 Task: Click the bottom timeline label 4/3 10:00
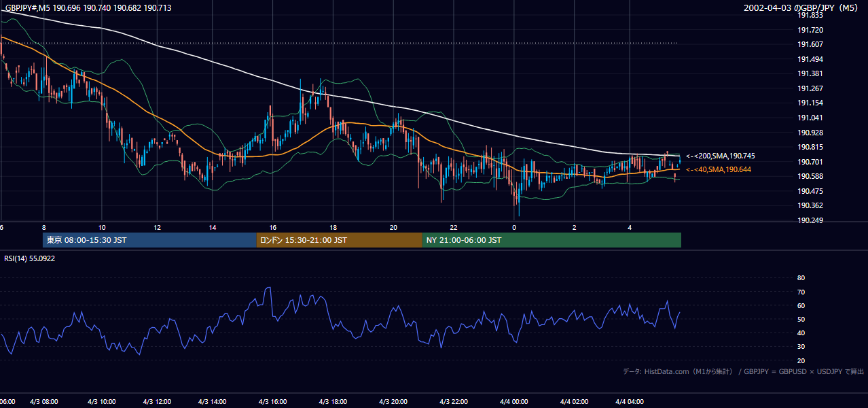click(x=103, y=402)
